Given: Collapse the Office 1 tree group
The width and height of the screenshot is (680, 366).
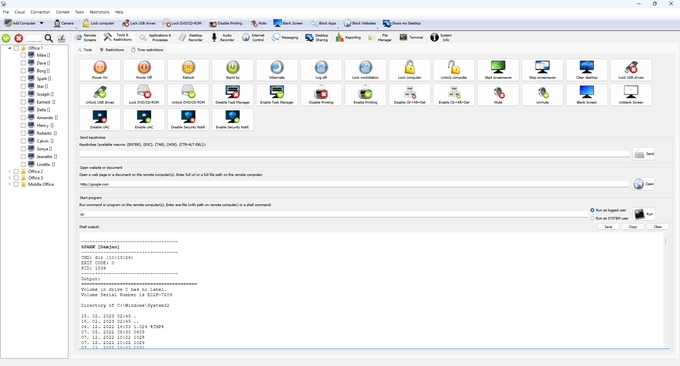Looking at the screenshot, I should (10, 48).
